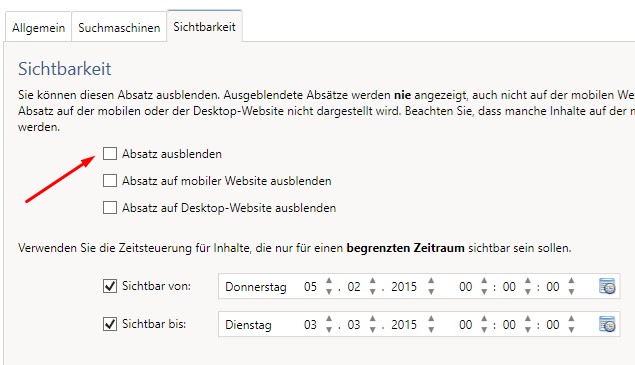Enable the Absatz ausblenden checkbox
Screen dimensions: 635x365
(110, 154)
